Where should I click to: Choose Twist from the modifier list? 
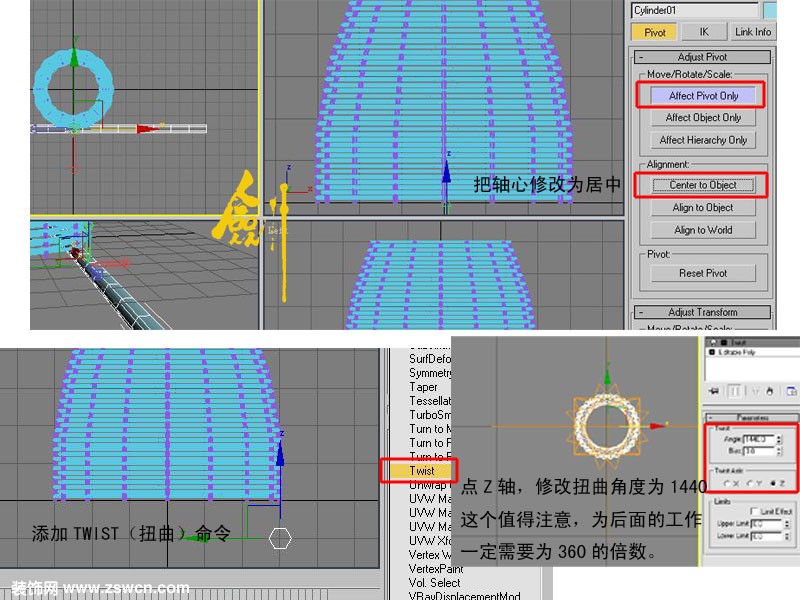pos(422,470)
